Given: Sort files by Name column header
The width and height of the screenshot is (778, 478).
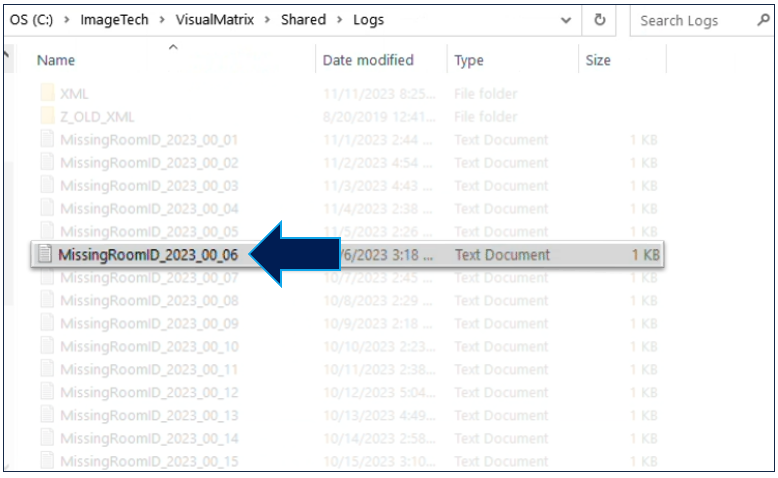Looking at the screenshot, I should pyautogui.click(x=56, y=61).
